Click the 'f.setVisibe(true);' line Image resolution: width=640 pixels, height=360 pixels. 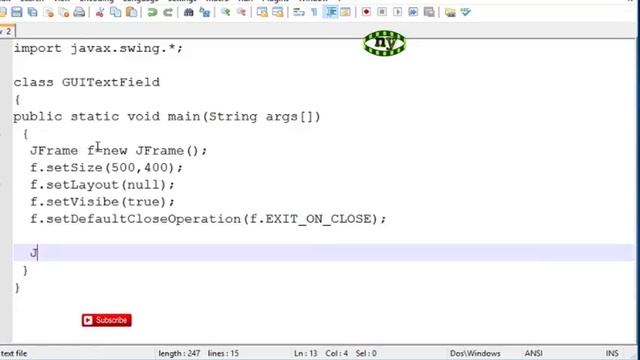(x=102, y=202)
